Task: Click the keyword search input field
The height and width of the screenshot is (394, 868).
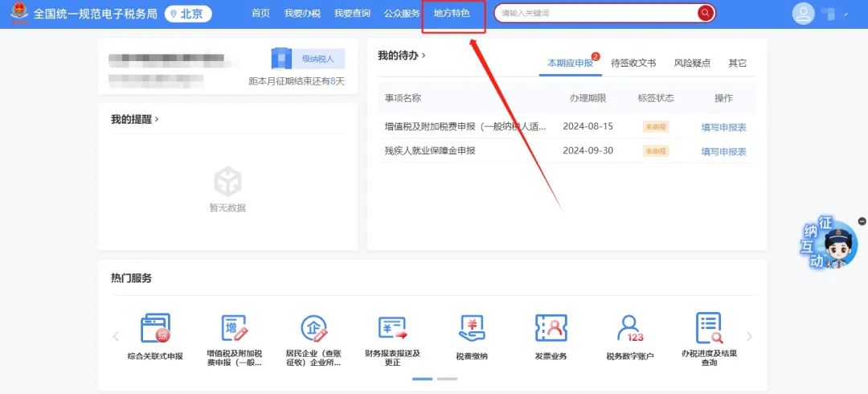Action: [595, 13]
